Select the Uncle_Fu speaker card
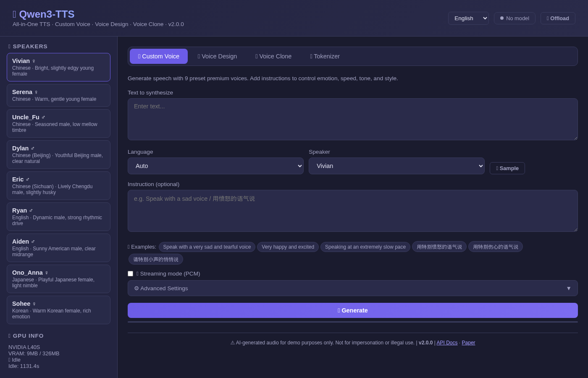The height and width of the screenshot is (378, 588). pyautogui.click(x=58, y=123)
